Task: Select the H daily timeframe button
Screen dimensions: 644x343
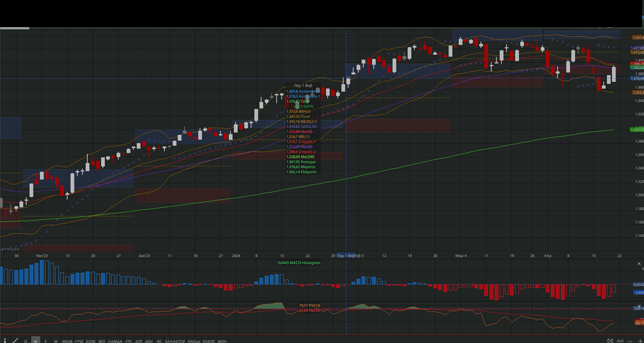Action: click(x=36, y=341)
